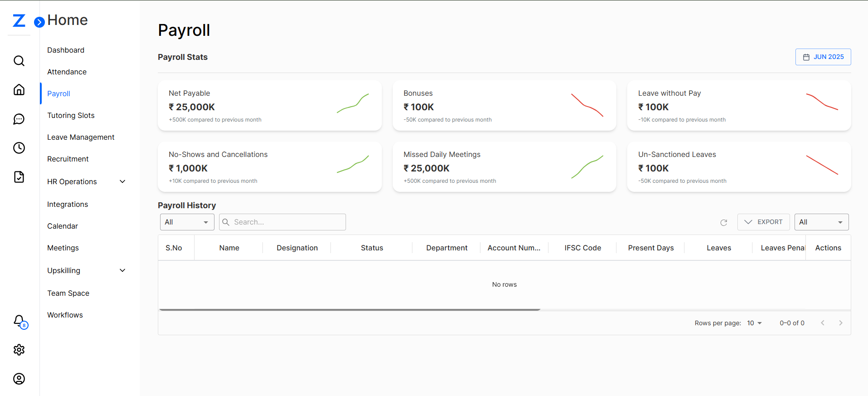Open notifications bell icon
This screenshot has width=868, height=396.
[x=20, y=321]
